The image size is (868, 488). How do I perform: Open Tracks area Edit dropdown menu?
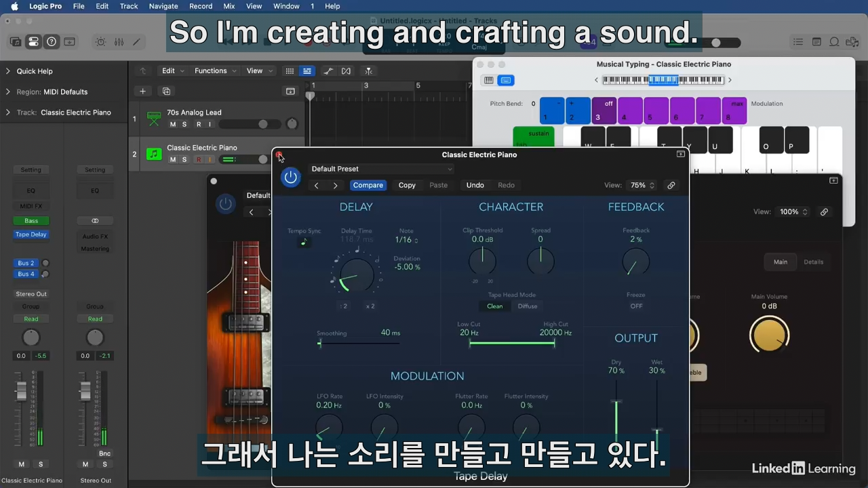coord(172,70)
